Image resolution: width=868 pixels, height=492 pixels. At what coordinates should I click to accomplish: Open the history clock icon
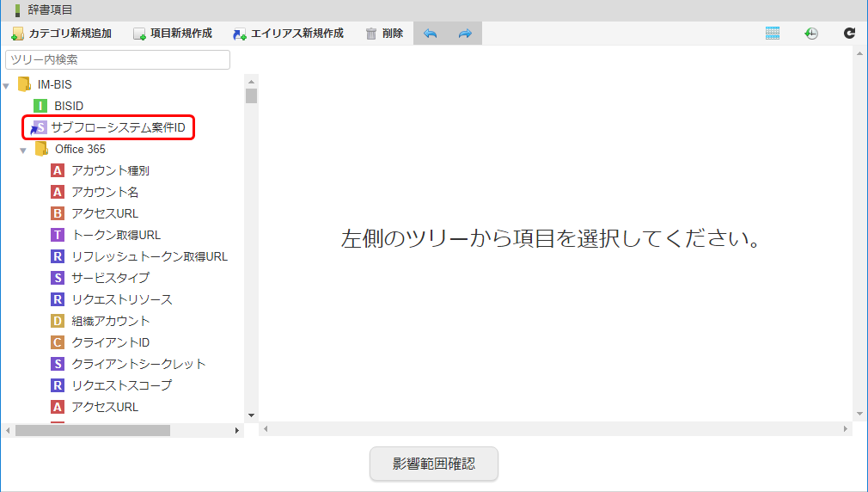coord(811,34)
